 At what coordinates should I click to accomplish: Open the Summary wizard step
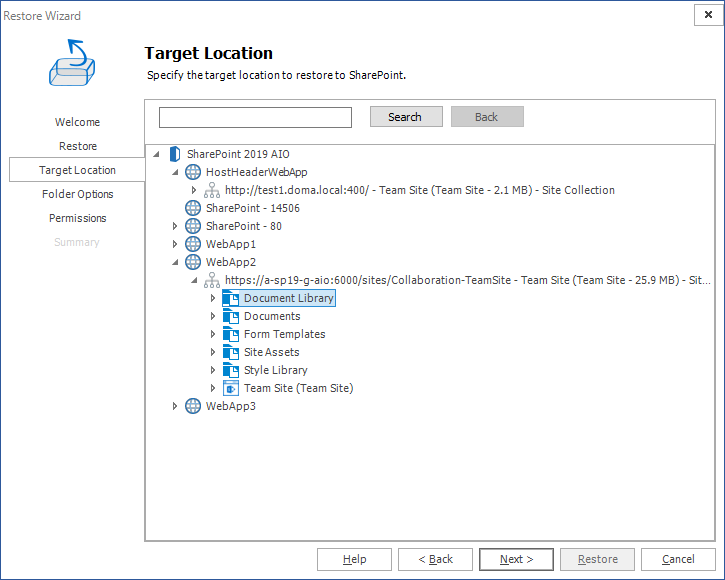click(x=77, y=242)
